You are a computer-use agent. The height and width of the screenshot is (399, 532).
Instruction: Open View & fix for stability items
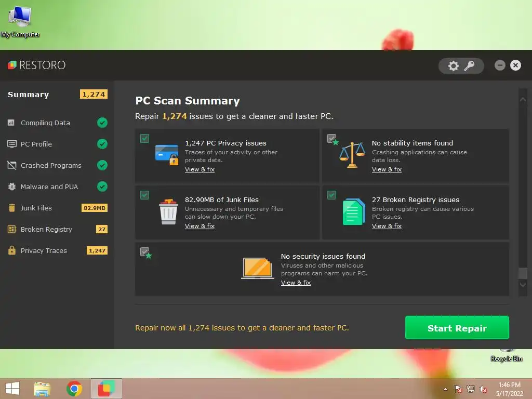coord(387,169)
